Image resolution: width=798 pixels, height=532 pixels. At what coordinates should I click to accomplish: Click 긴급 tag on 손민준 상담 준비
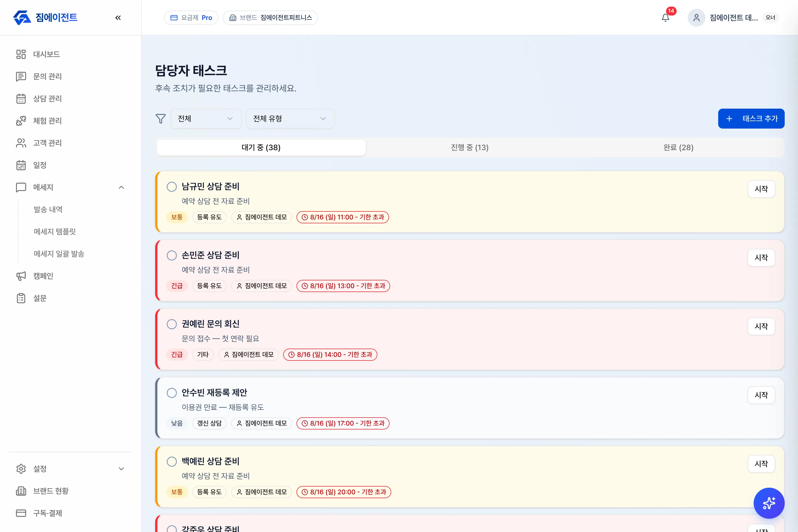pos(177,286)
